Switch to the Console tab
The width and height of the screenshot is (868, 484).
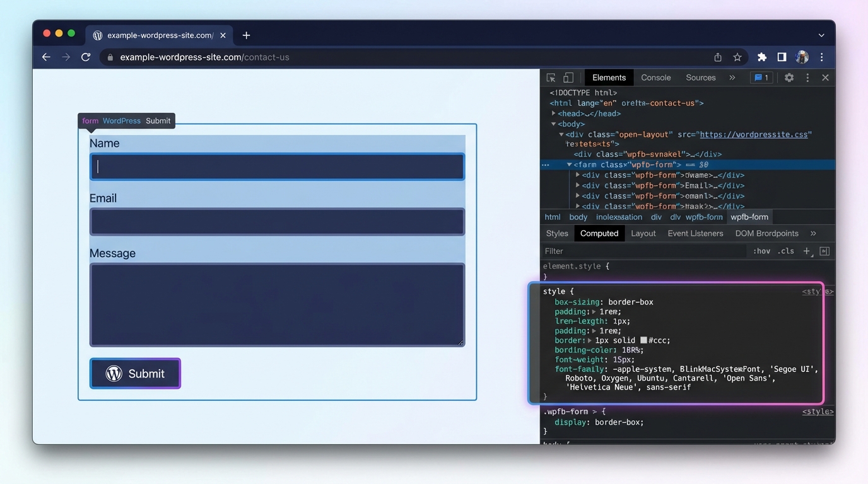coord(655,77)
